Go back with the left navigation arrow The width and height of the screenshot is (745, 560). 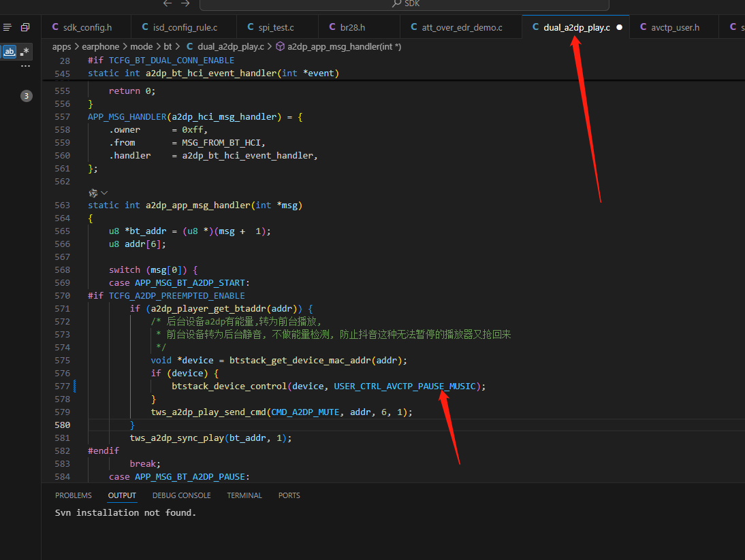pyautogui.click(x=168, y=3)
